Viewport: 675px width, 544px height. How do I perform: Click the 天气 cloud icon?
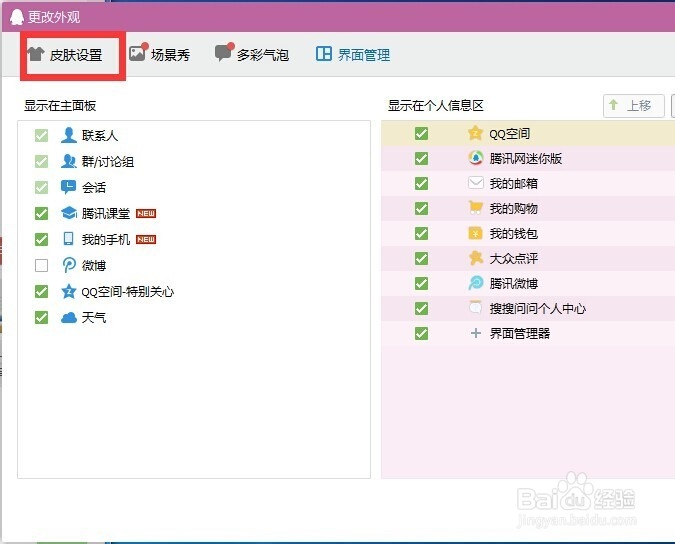coord(68,318)
